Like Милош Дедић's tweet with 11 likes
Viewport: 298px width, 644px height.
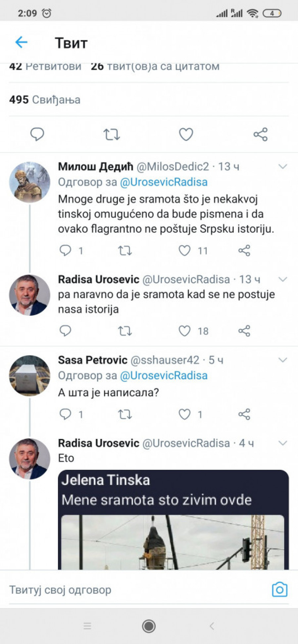point(185,251)
